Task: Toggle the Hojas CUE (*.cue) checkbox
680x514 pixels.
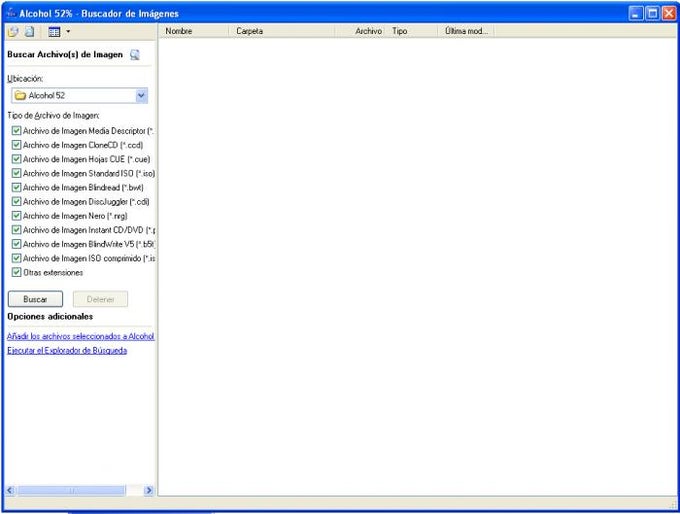Action: tap(16, 159)
